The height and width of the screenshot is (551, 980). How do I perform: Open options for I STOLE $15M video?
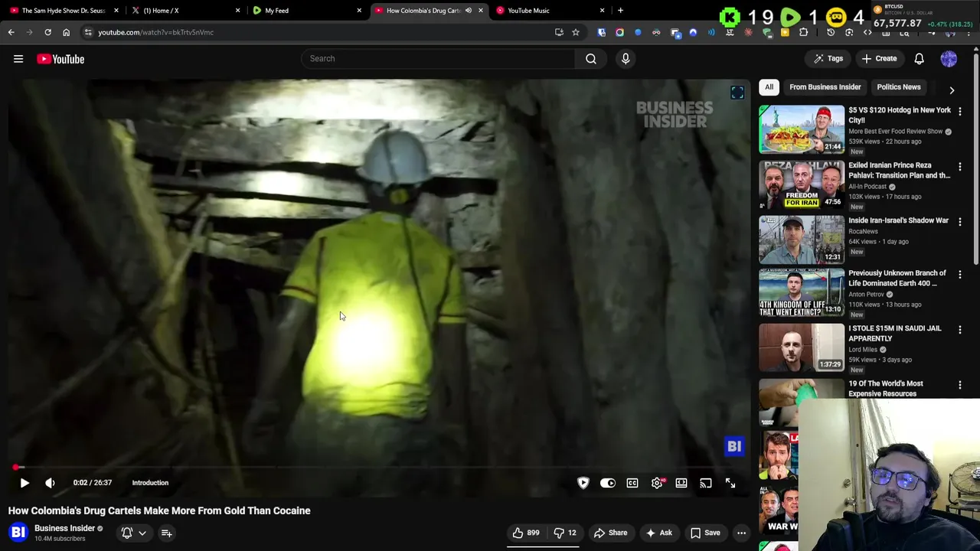point(960,329)
